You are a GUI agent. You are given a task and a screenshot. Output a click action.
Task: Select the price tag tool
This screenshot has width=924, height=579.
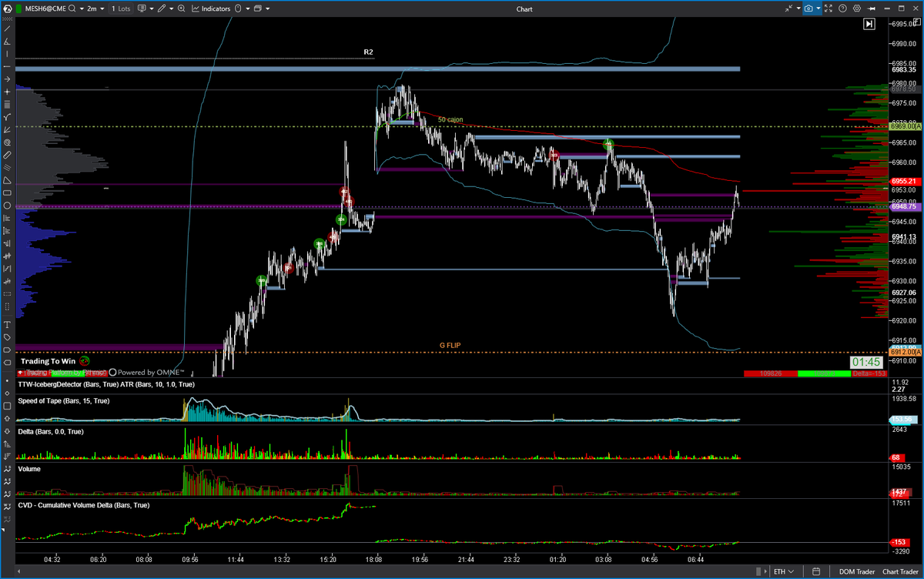tap(7, 337)
